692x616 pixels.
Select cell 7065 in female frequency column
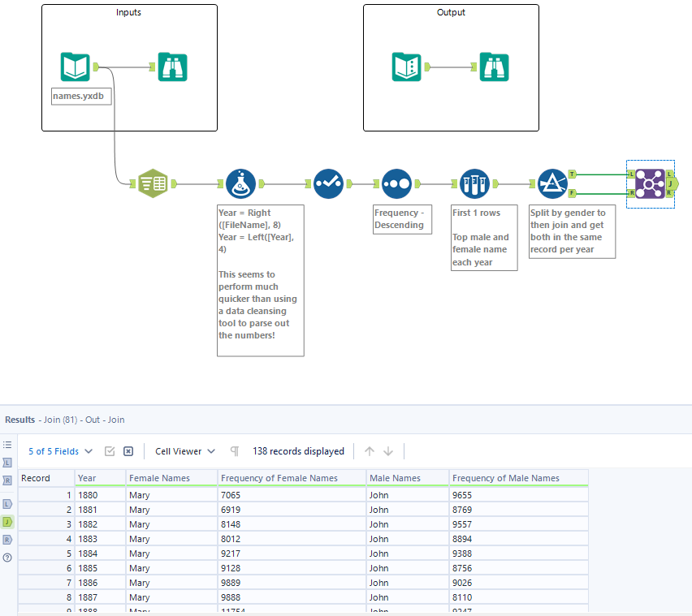pos(292,495)
